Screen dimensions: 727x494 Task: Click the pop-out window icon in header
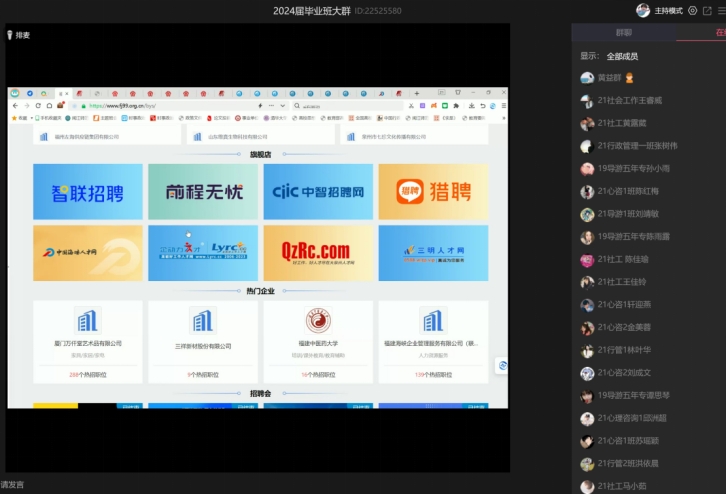tap(707, 10)
